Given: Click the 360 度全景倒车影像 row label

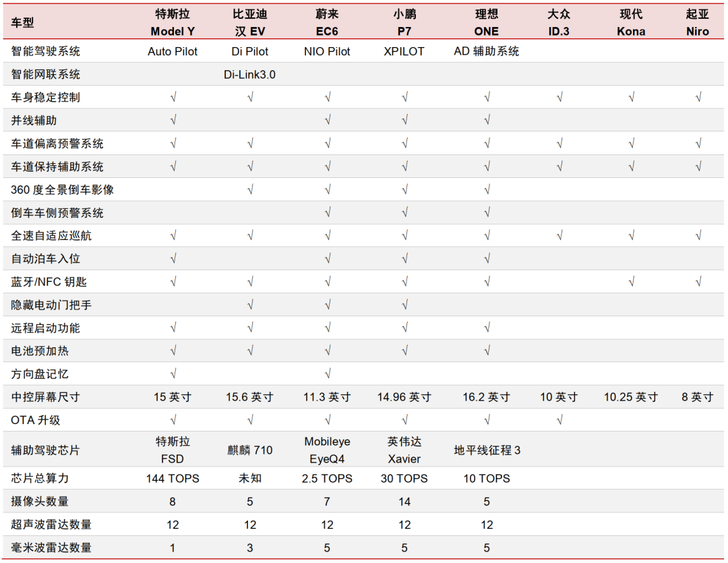Looking at the screenshot, I should coord(62,189).
